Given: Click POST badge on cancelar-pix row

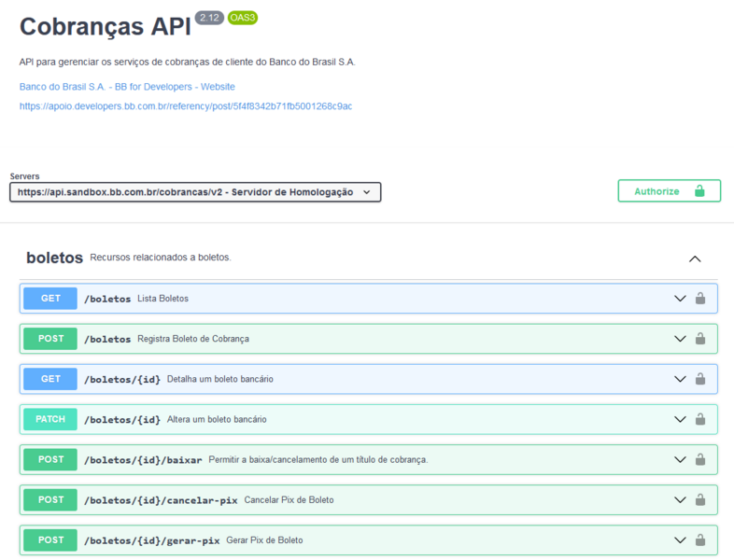Looking at the screenshot, I should [50, 499].
